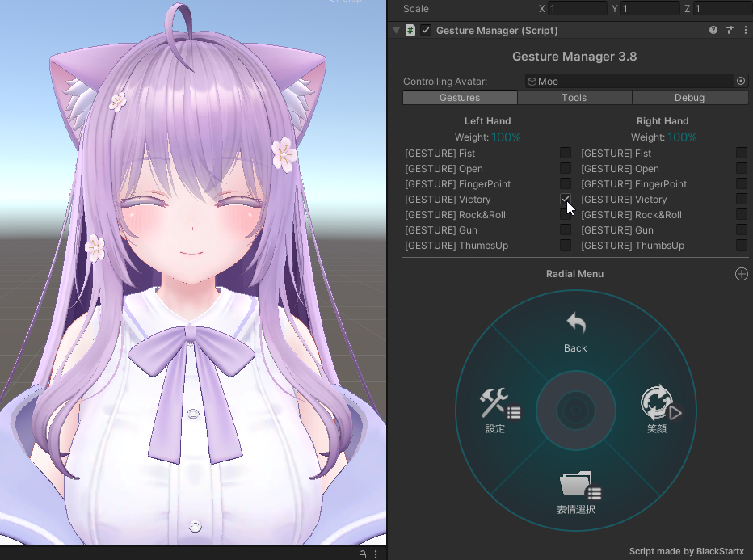Check the right hand [GESTURE] ThumbsUp checkbox
This screenshot has width=753, height=560.
742,245
